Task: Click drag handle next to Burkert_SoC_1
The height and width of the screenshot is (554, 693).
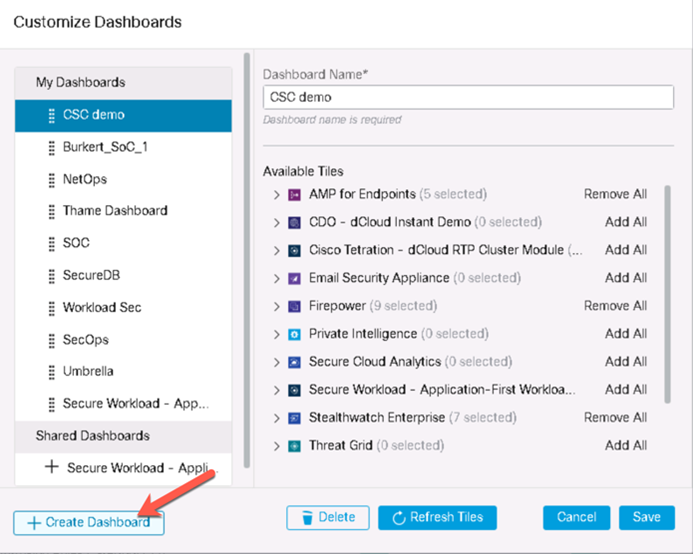Action: [x=52, y=148]
